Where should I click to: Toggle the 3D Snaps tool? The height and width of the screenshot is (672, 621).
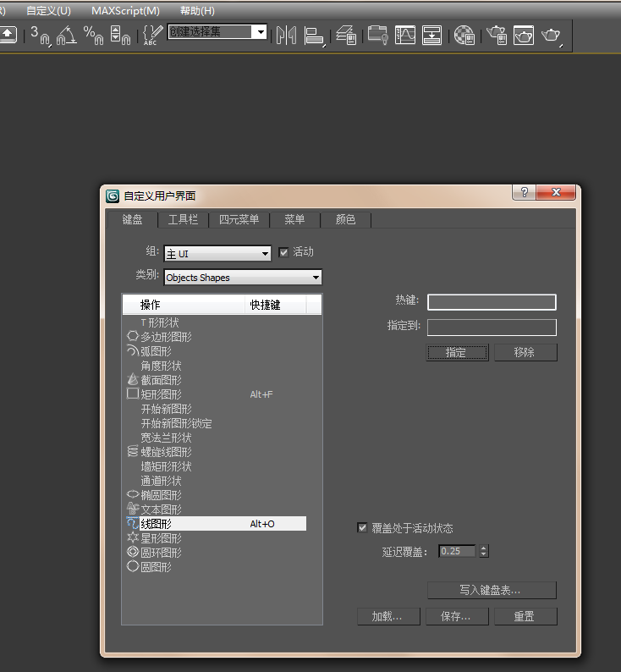point(40,36)
